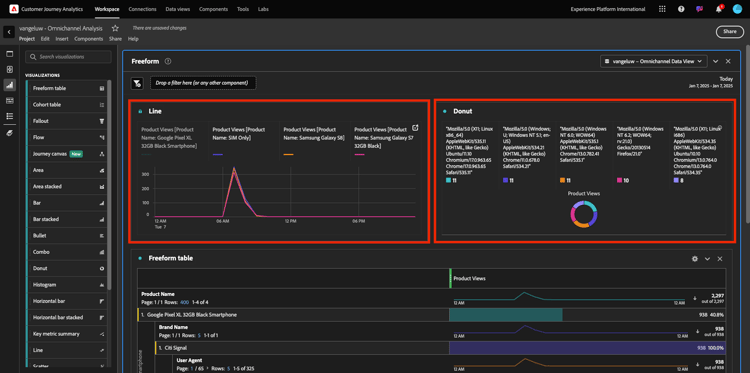Select Key metric summary visualization
The image size is (750, 373).
66,334
